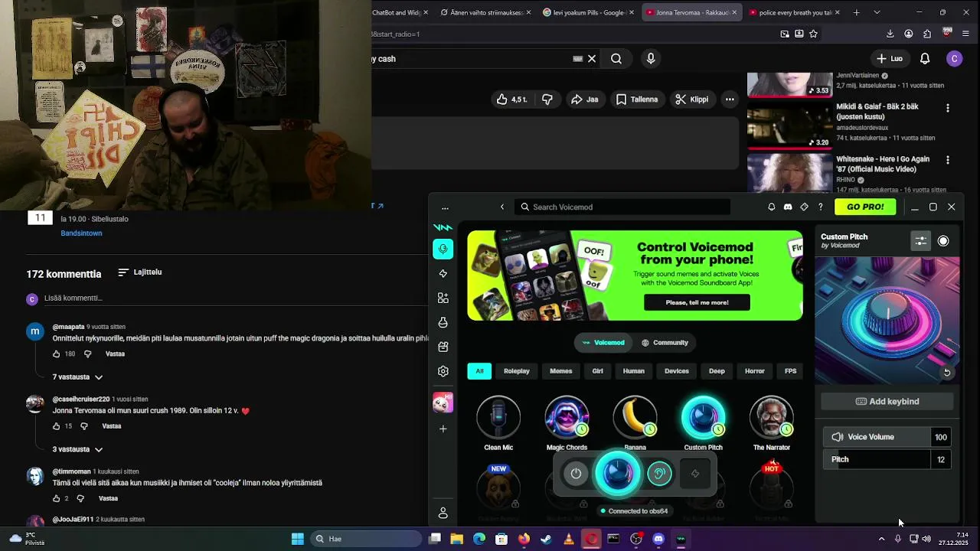Open the clapperboard icon in the Voicemod sidebar
This screenshot has width=980, height=551.
(x=443, y=347)
